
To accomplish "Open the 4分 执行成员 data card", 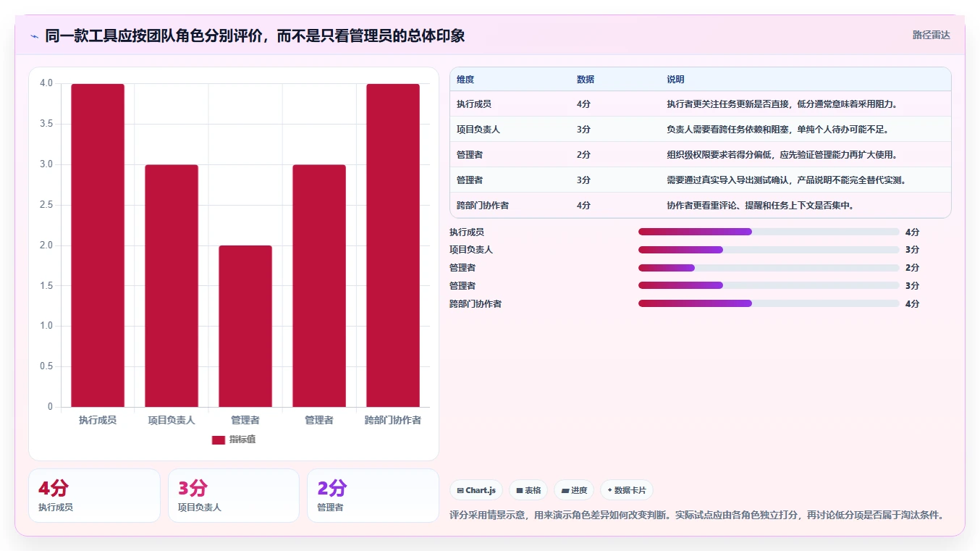I will 94,495.
